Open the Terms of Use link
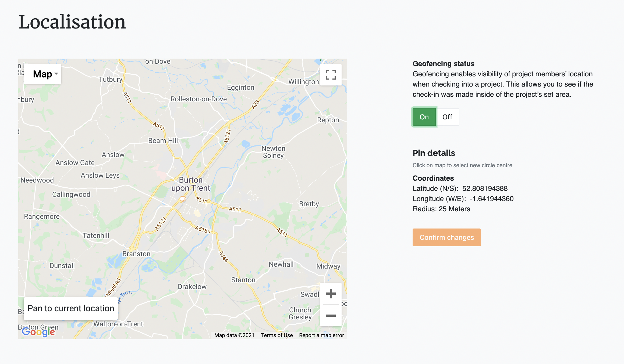Image resolution: width=624 pixels, height=364 pixels. click(277, 335)
